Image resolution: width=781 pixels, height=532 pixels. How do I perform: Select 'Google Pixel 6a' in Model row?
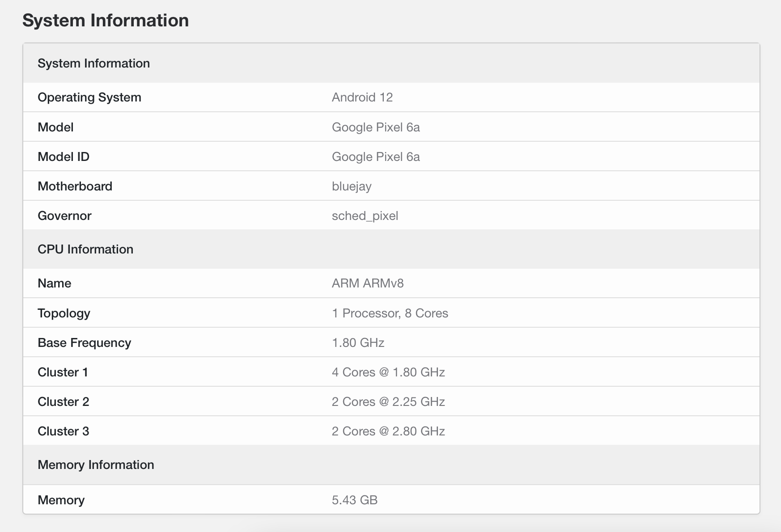point(376,127)
